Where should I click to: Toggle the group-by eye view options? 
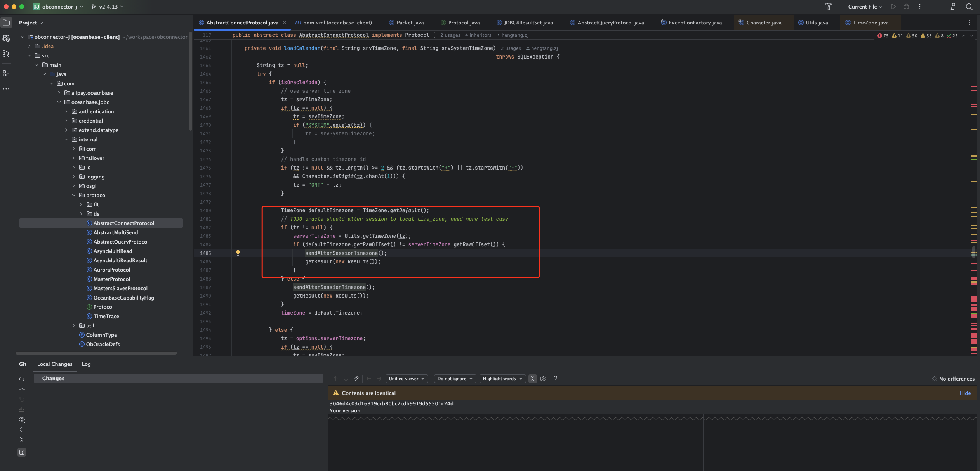[x=22, y=420]
